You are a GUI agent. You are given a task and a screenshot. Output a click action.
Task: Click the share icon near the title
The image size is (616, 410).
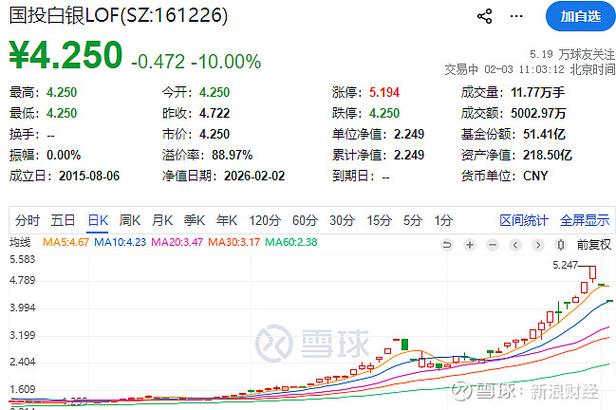click(x=484, y=16)
